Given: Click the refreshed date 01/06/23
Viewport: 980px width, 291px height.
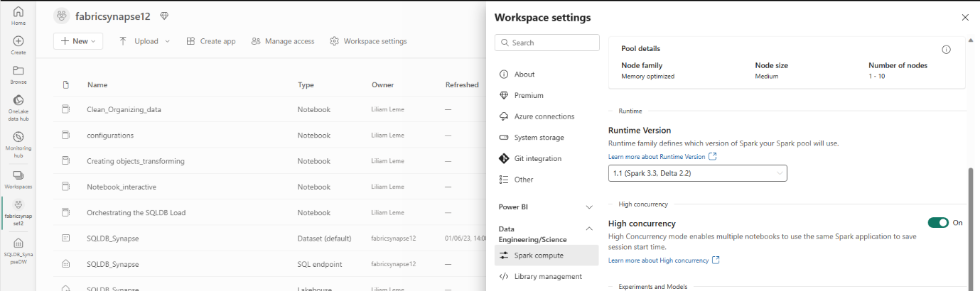Looking at the screenshot, I should pyautogui.click(x=465, y=238).
